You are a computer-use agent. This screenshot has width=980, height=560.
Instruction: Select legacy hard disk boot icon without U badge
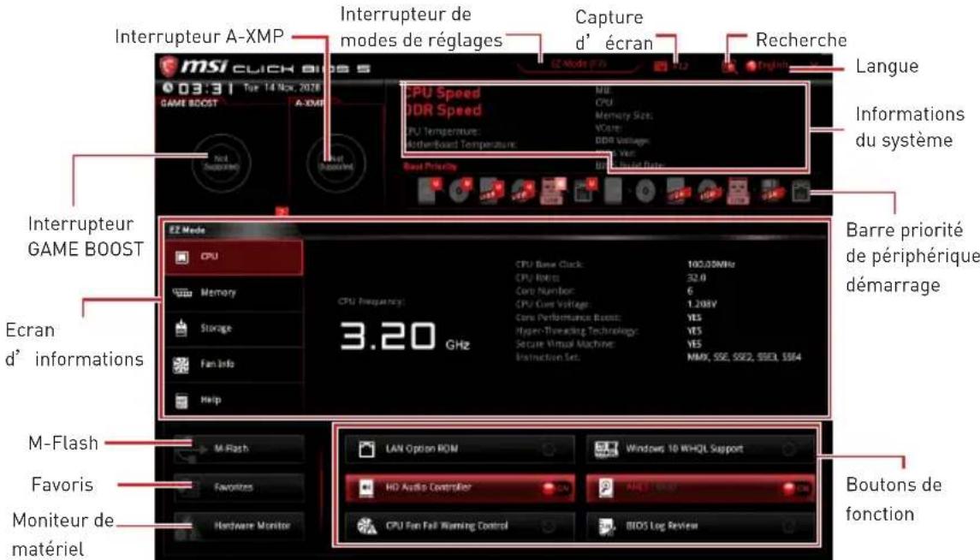614,191
